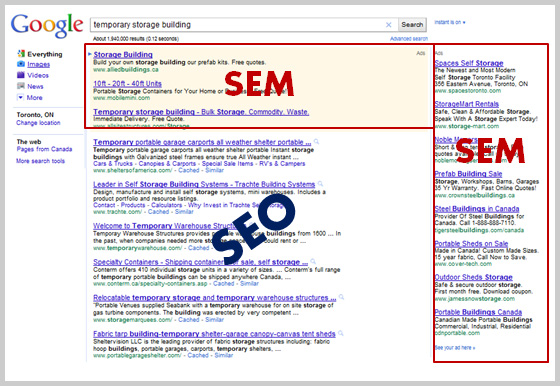Open the Portable Buildings Canada ad
This screenshot has width=560, height=386.
tap(478, 312)
